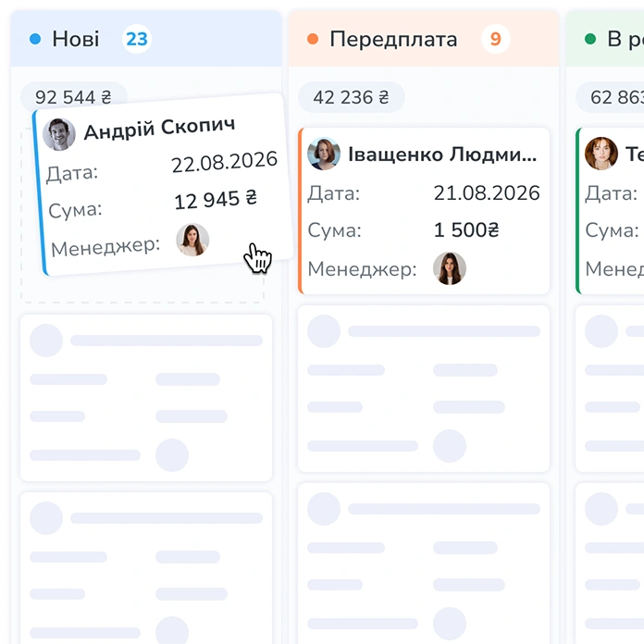This screenshot has width=644, height=644.
Task: Click the 42 236 ₴ total pill
Action: (352, 97)
